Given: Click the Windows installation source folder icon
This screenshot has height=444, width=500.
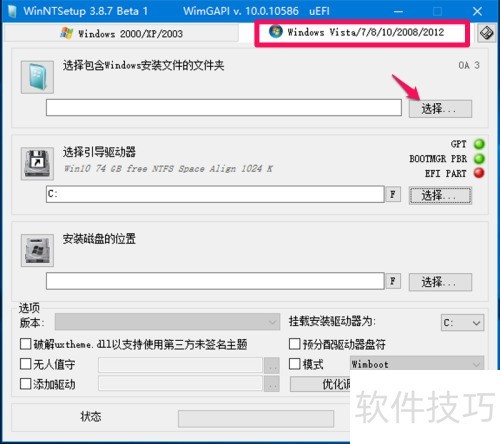Looking at the screenshot, I should click(37, 77).
